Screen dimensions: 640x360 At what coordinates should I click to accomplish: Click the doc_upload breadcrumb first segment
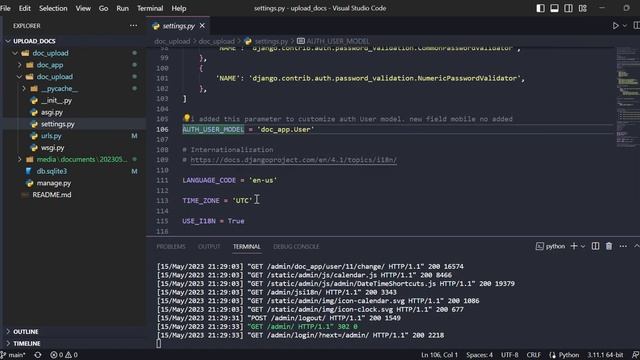[x=172, y=41]
